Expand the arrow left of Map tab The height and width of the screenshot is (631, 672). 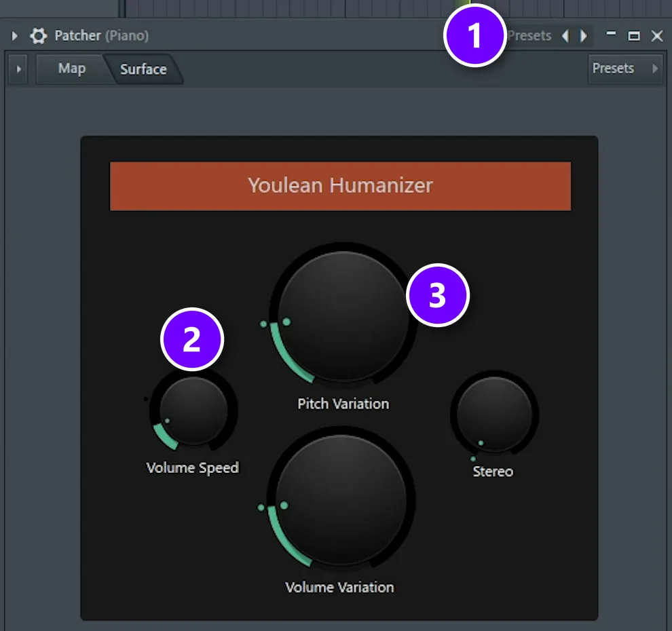[18, 69]
